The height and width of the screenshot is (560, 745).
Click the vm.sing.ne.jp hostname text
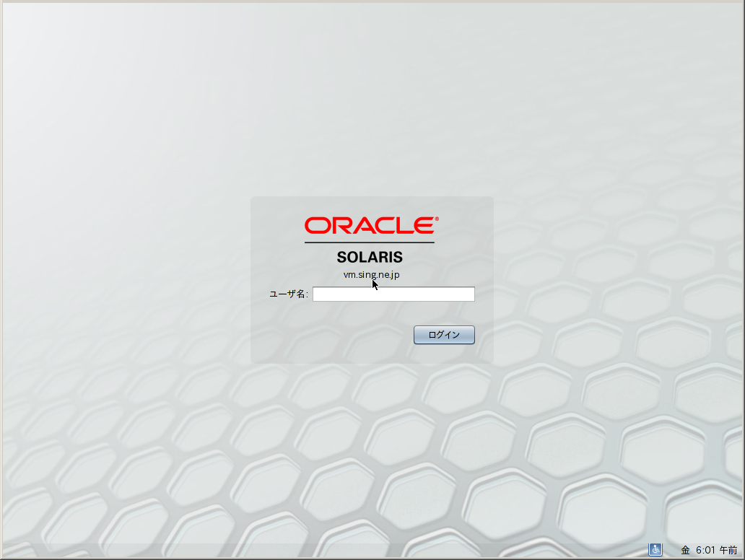pyautogui.click(x=371, y=274)
